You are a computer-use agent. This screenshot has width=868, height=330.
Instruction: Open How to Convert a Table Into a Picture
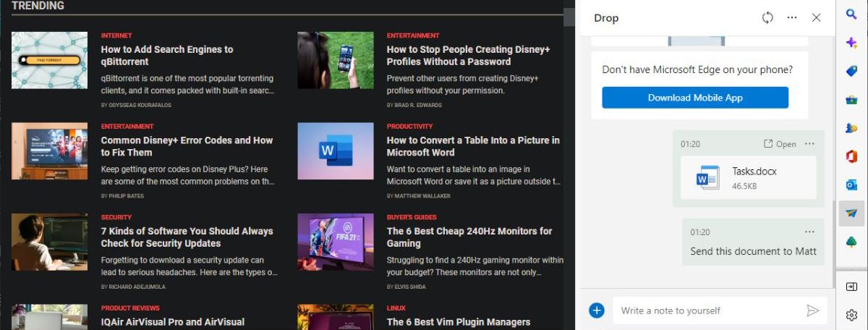(473, 146)
